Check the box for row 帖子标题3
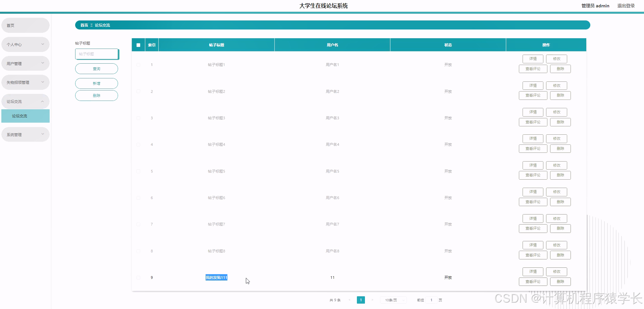The height and width of the screenshot is (309, 644). [138, 118]
